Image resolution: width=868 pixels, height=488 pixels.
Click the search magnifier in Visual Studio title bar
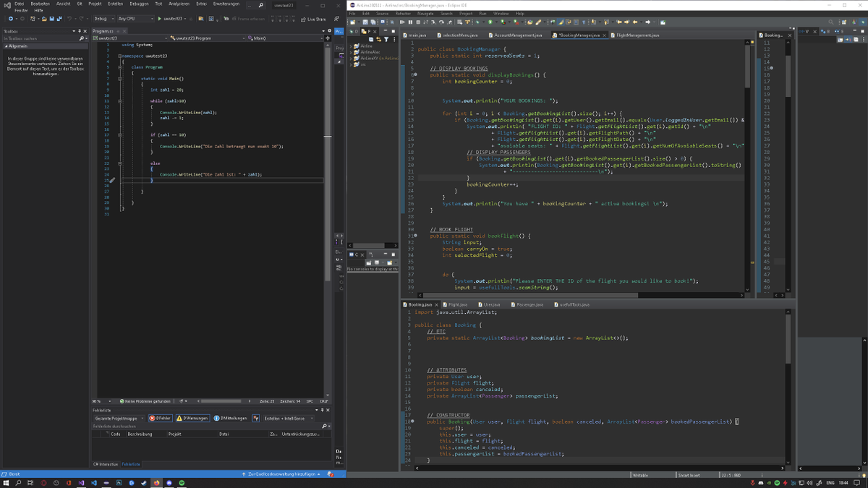[260, 5]
